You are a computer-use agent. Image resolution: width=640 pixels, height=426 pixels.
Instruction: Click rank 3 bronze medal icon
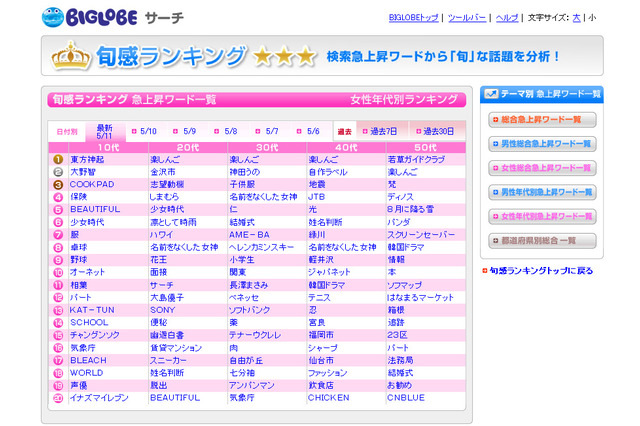point(58,184)
